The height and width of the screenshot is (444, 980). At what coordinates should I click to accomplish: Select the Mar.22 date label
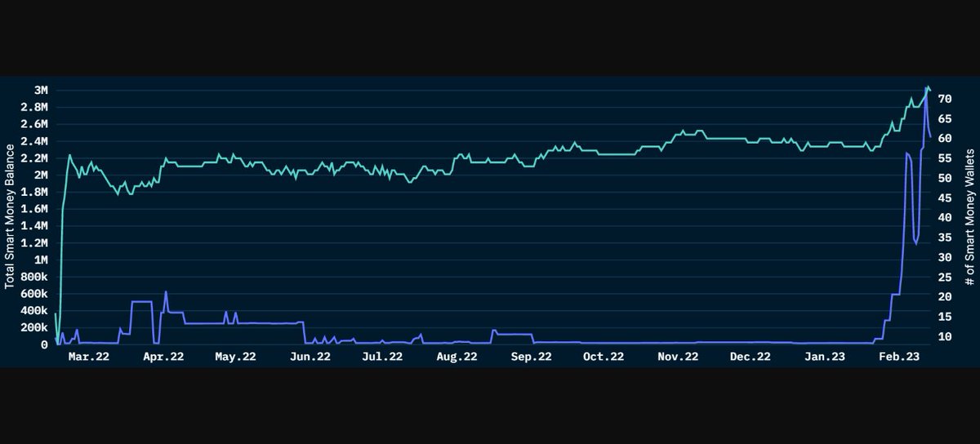(89, 357)
